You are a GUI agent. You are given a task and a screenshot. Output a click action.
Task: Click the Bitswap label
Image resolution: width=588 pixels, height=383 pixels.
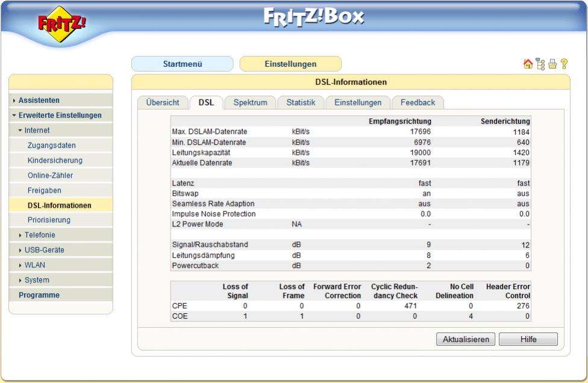185,193
